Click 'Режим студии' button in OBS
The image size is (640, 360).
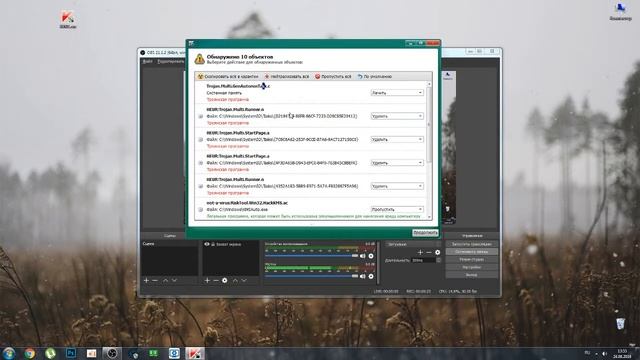click(471, 260)
